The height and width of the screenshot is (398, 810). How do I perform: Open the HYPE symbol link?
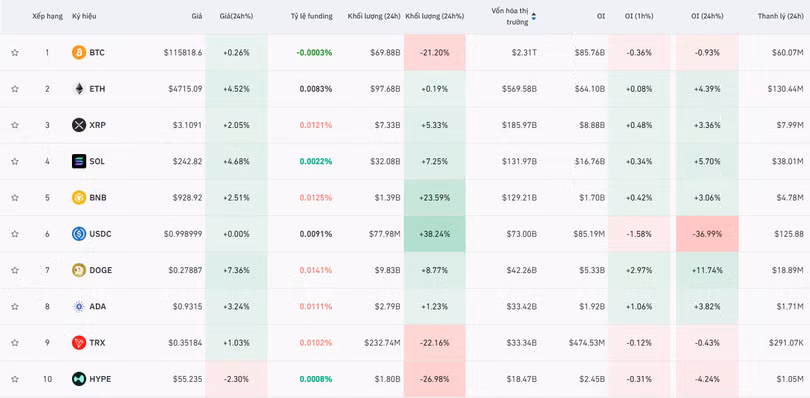coord(100,379)
